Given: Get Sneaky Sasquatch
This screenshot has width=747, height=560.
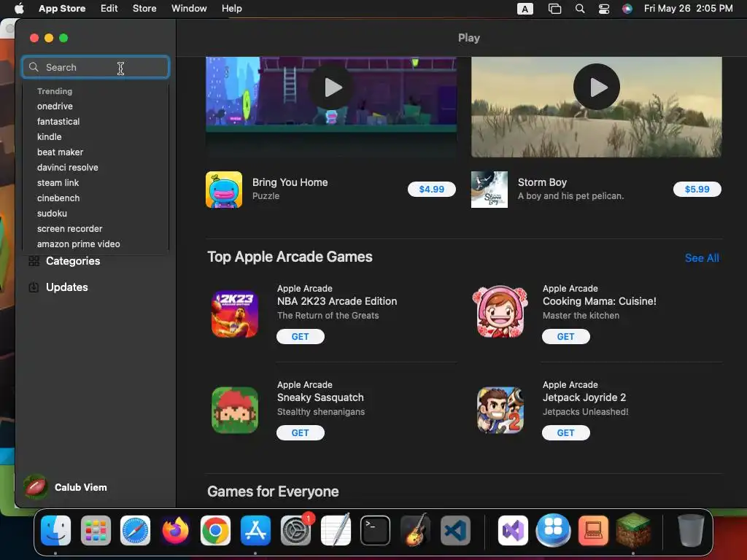Looking at the screenshot, I should click(x=301, y=433).
